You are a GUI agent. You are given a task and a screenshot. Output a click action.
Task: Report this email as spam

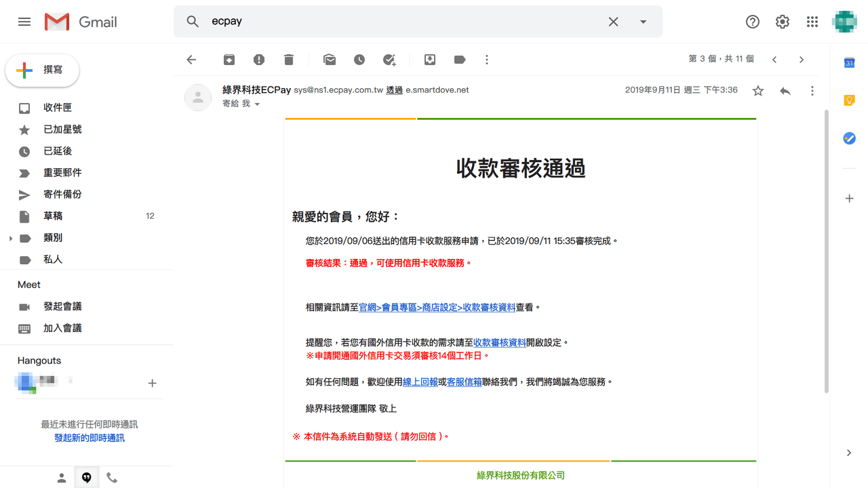[x=258, y=60]
